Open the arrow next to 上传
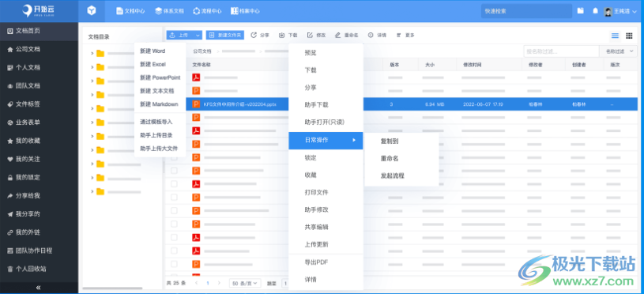 pyautogui.click(x=198, y=36)
